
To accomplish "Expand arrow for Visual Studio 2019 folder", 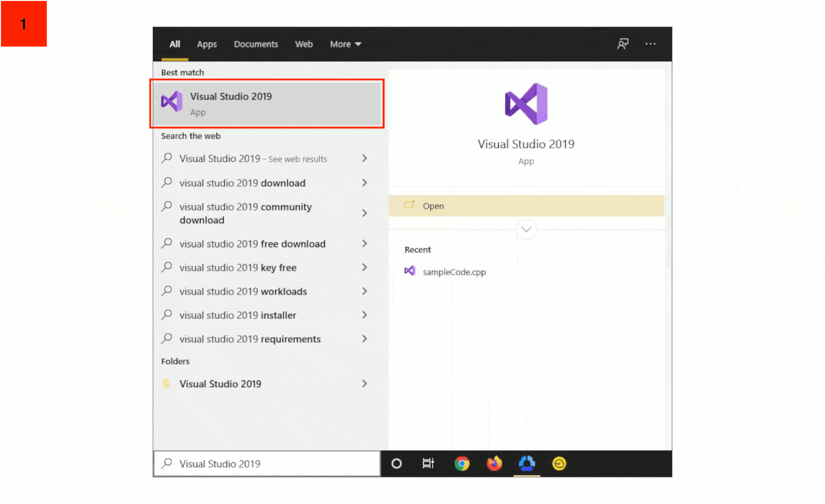I will point(365,383).
